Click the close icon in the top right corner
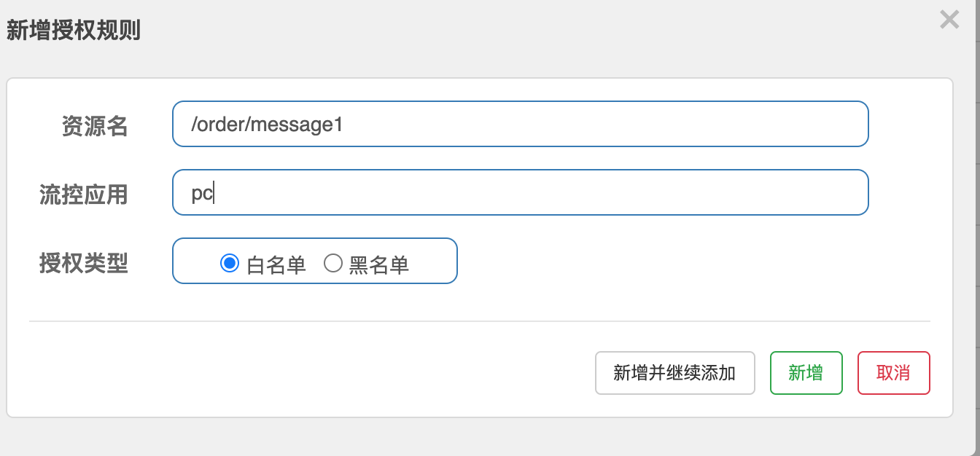 [x=949, y=20]
